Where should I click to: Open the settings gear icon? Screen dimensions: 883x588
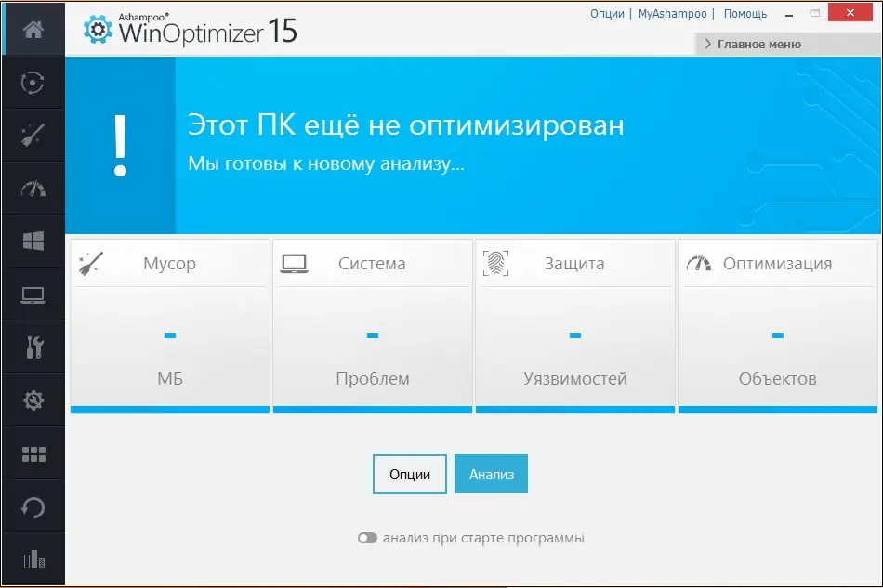pos(33,400)
